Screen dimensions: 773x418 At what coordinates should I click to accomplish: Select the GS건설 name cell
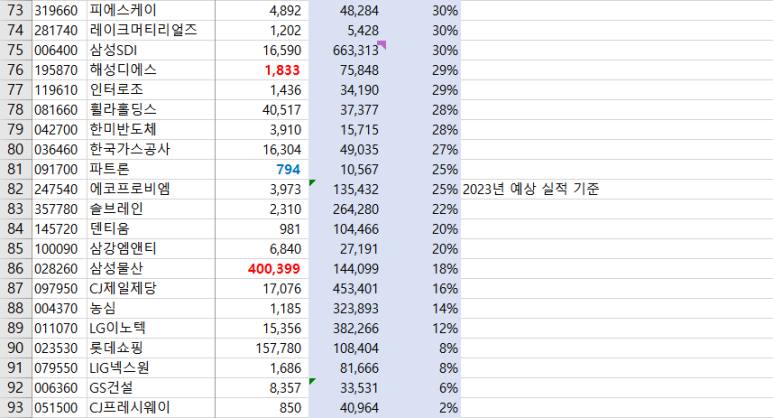tap(151, 388)
